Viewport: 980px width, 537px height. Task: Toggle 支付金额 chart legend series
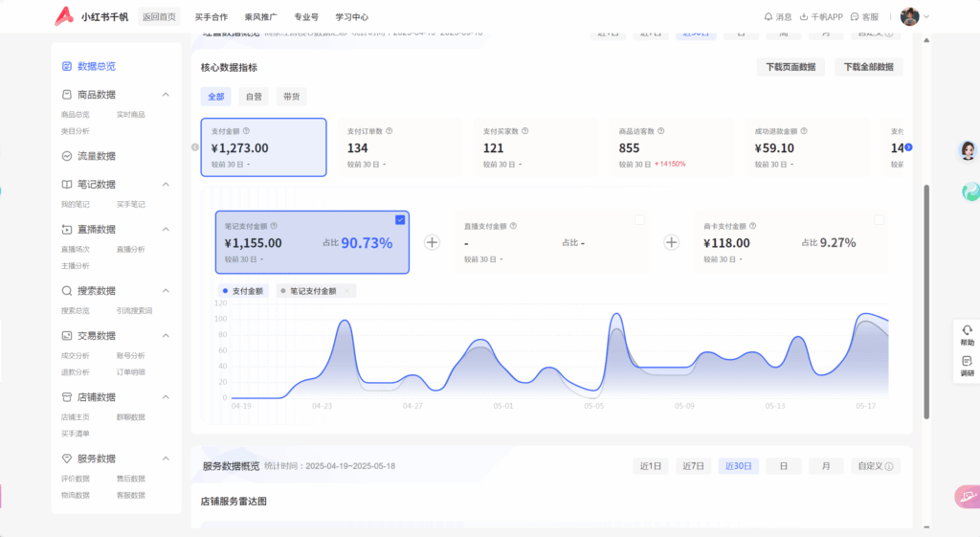pyautogui.click(x=243, y=291)
